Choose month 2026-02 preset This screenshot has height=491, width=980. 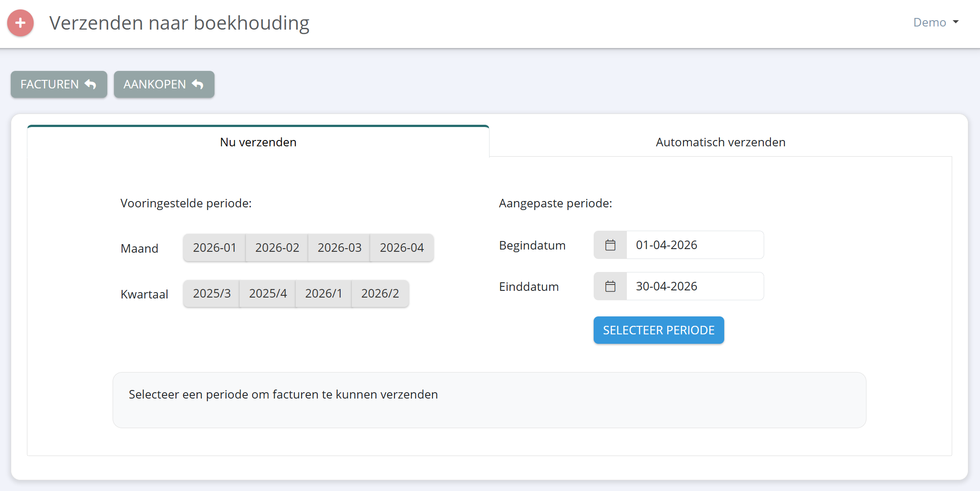click(x=277, y=248)
